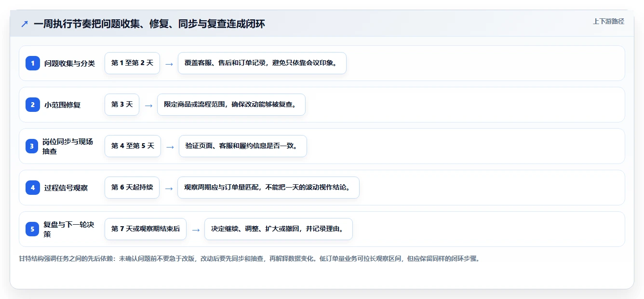
Task: Click the 第 4 至第 5 天 time chip
Action: pos(133,146)
